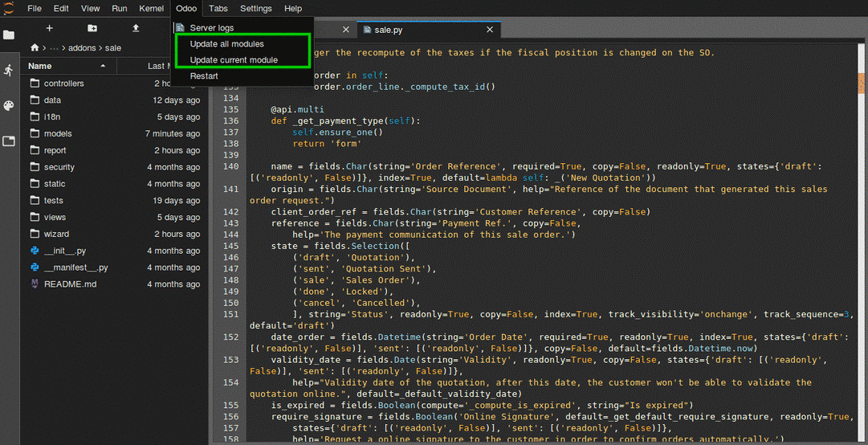Image resolution: width=868 pixels, height=445 pixels.
Task: Open the Commands palette sidebar icon
Action: [x=9, y=106]
